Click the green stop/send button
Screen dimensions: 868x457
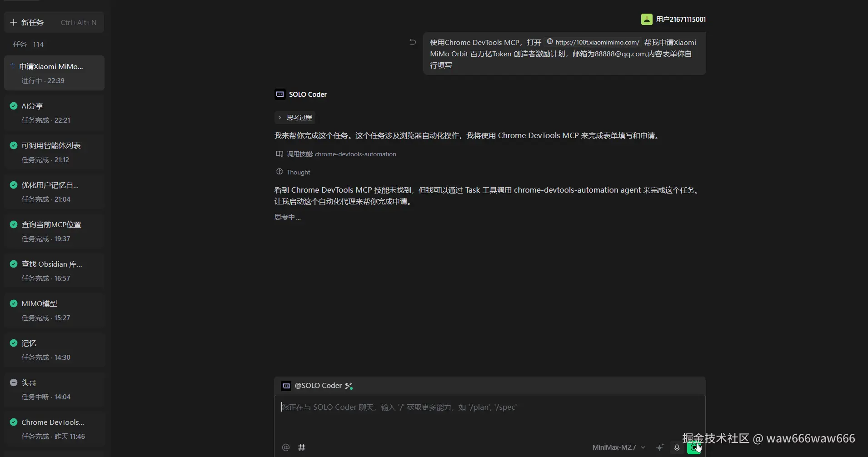click(693, 448)
